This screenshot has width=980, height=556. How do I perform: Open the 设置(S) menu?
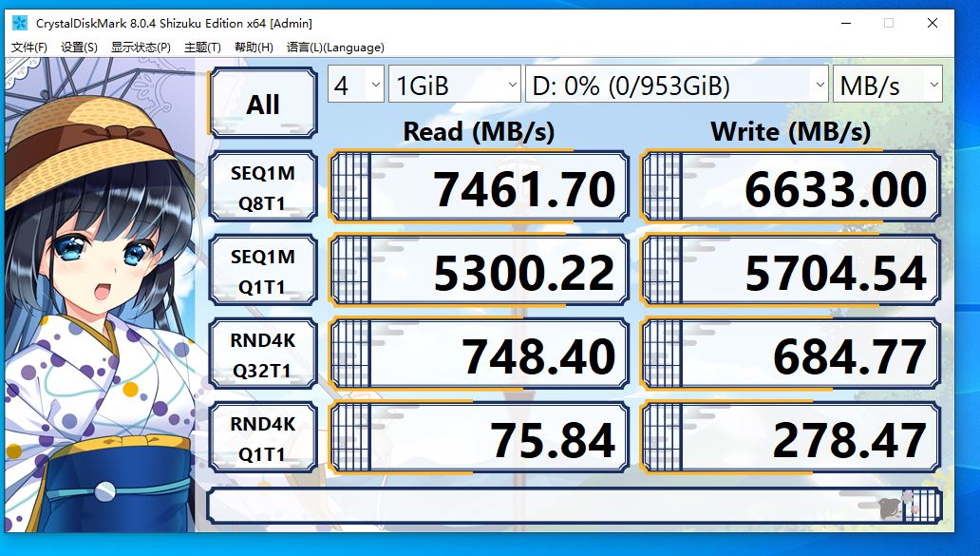click(x=80, y=47)
